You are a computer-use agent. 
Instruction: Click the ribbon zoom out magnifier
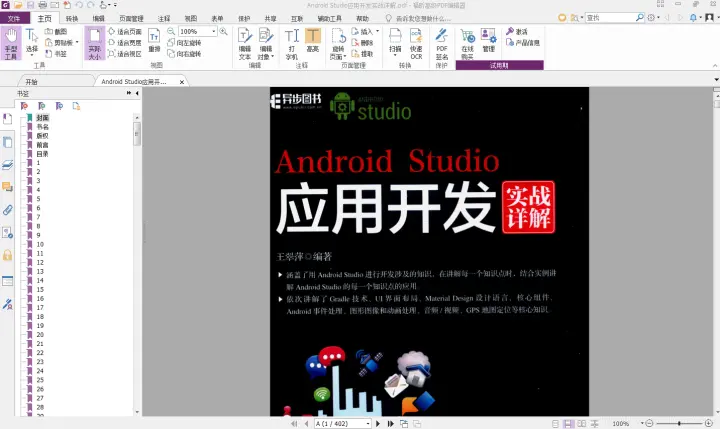coord(171,31)
